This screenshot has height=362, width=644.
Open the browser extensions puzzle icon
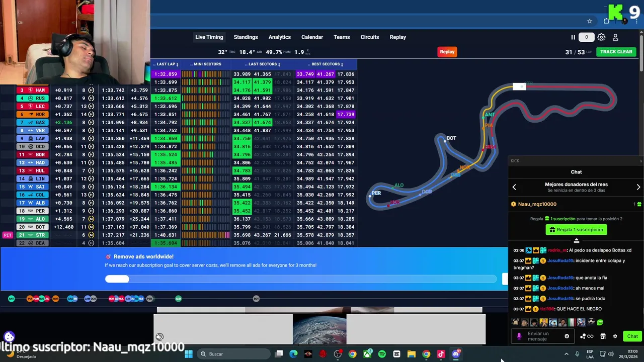click(x=607, y=21)
